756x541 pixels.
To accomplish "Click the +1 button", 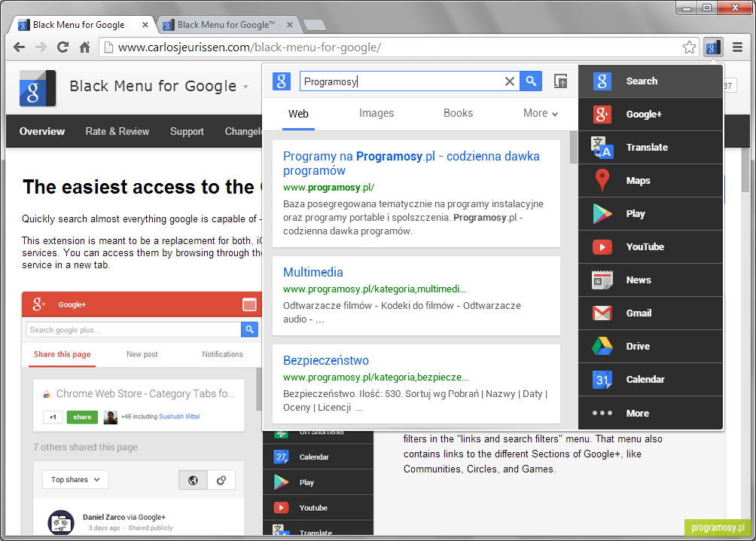I will (53, 417).
